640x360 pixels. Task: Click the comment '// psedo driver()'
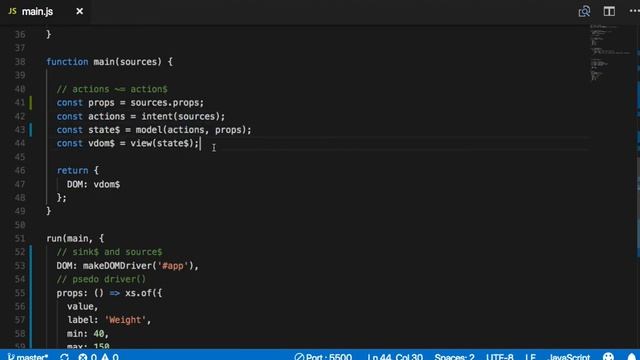(x=101, y=279)
